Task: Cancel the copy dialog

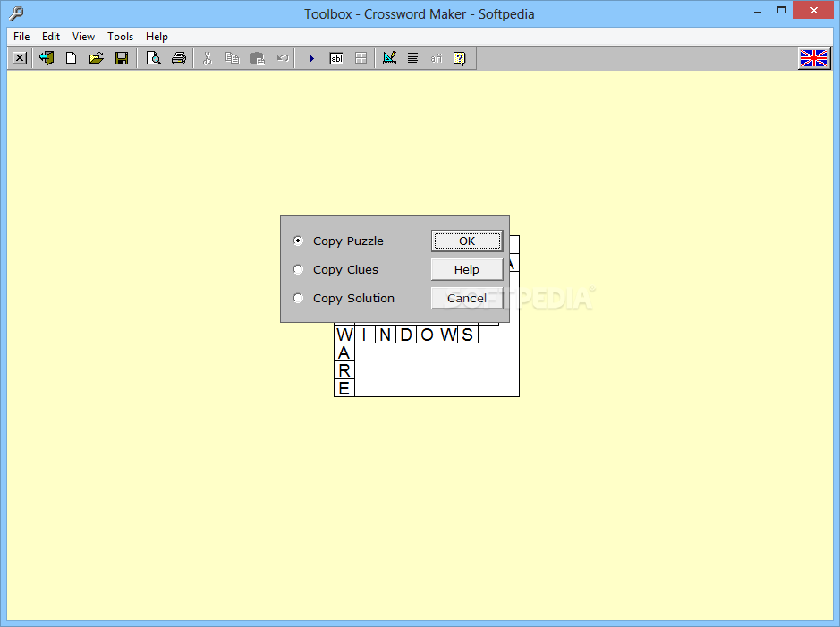Action: (x=467, y=298)
